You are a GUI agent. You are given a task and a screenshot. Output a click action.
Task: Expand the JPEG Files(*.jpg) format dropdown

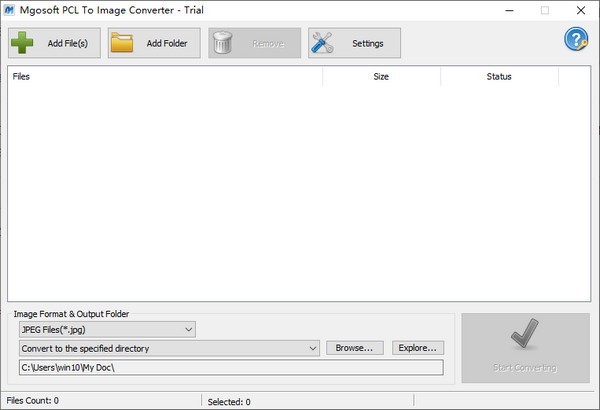[107, 329]
